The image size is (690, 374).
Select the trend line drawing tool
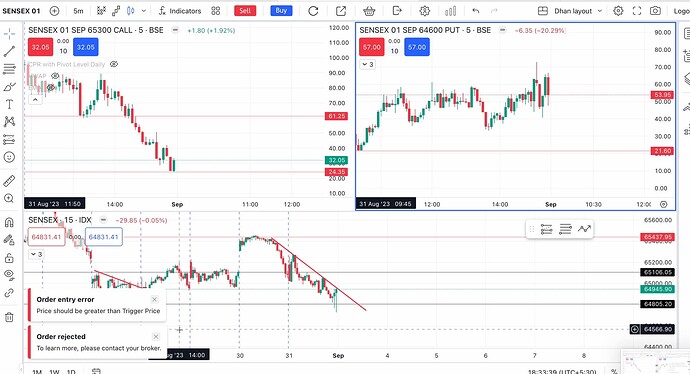pos(9,51)
